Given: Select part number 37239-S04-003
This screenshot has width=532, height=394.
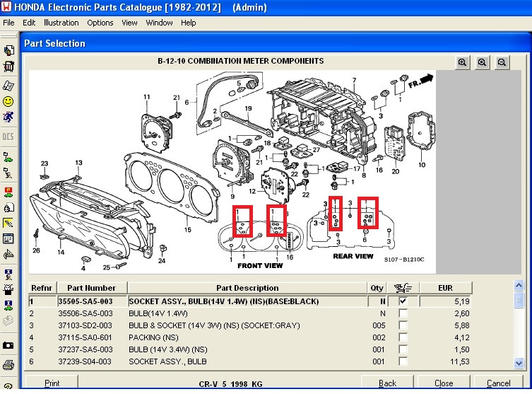Looking at the screenshot, I should (x=85, y=361).
